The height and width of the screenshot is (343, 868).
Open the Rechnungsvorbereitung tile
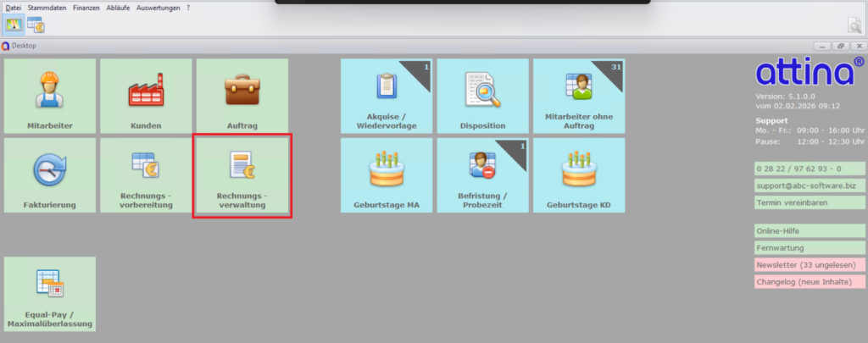pos(146,175)
